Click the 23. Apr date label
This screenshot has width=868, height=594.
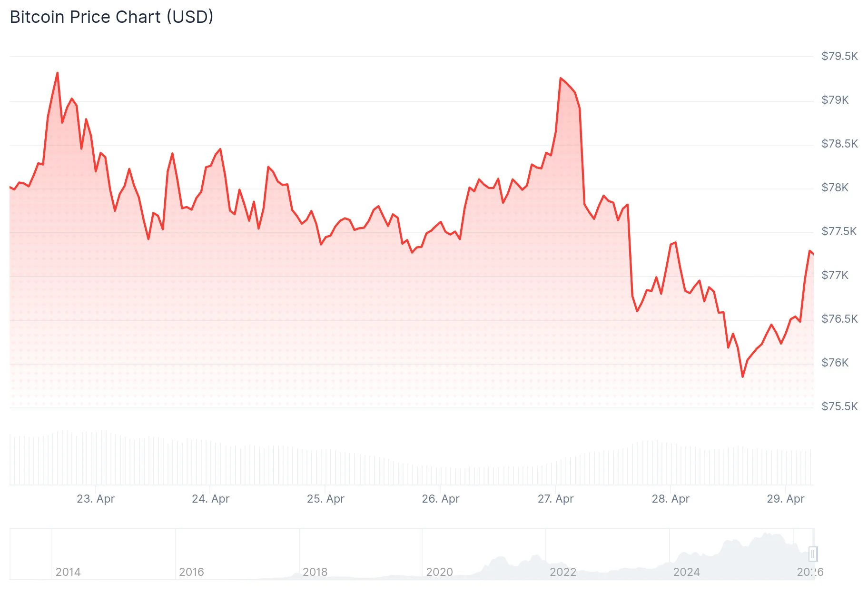96,499
